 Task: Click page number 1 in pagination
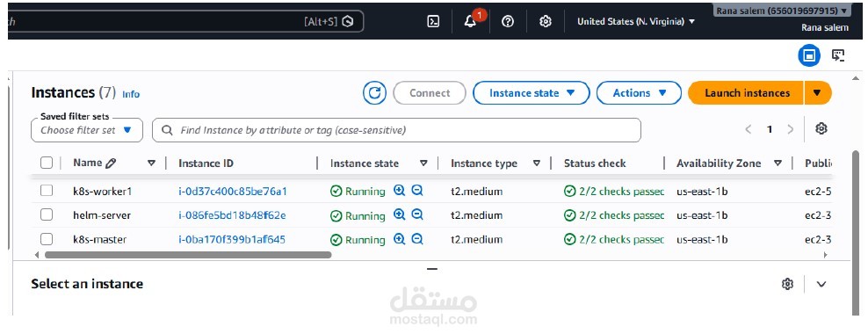click(770, 129)
